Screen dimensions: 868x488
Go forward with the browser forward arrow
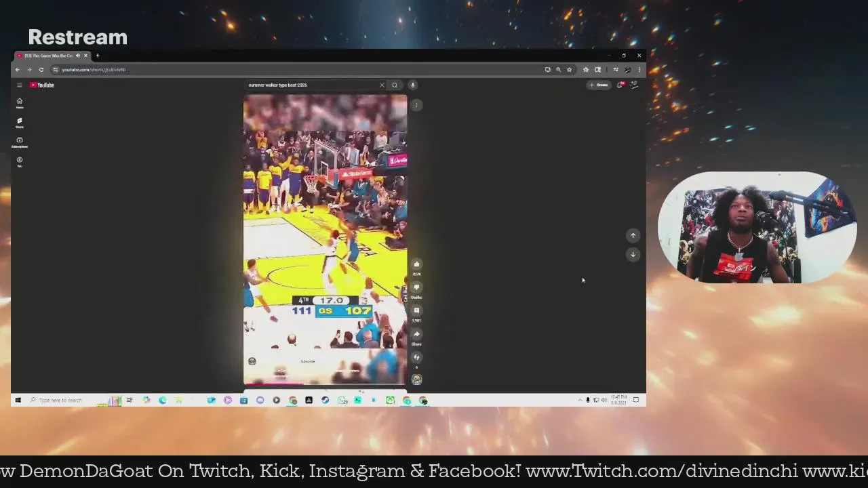pos(29,70)
